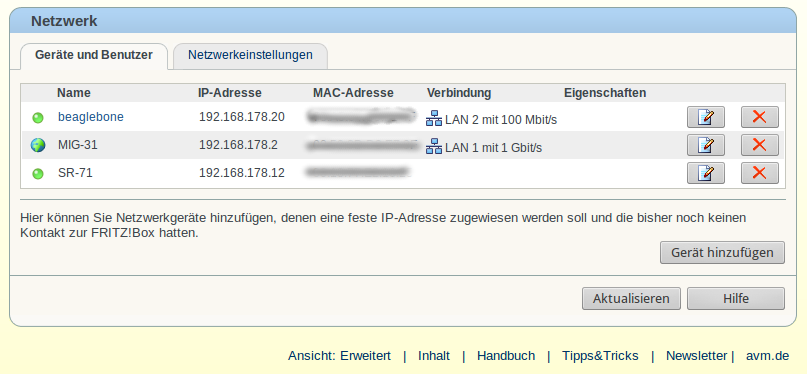Viewport: 807px width, 374px height.
Task: Visit the avm.de footer link
Action: [767, 355]
